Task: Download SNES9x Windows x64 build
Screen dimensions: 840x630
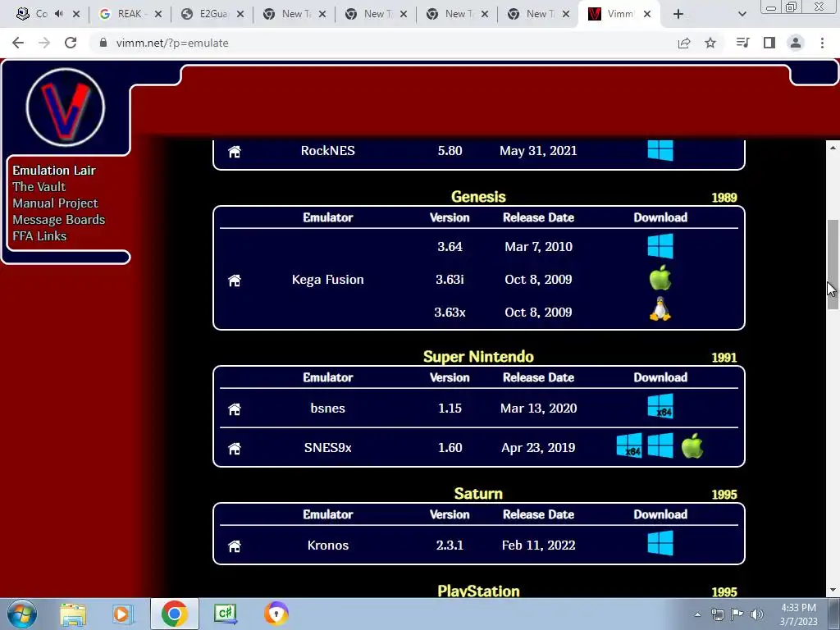Action: click(629, 445)
